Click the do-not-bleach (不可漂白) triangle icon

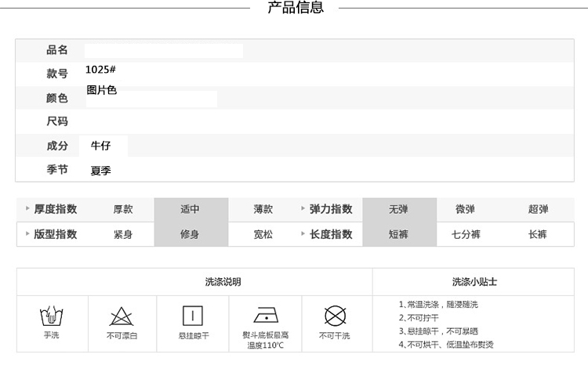tap(122, 316)
